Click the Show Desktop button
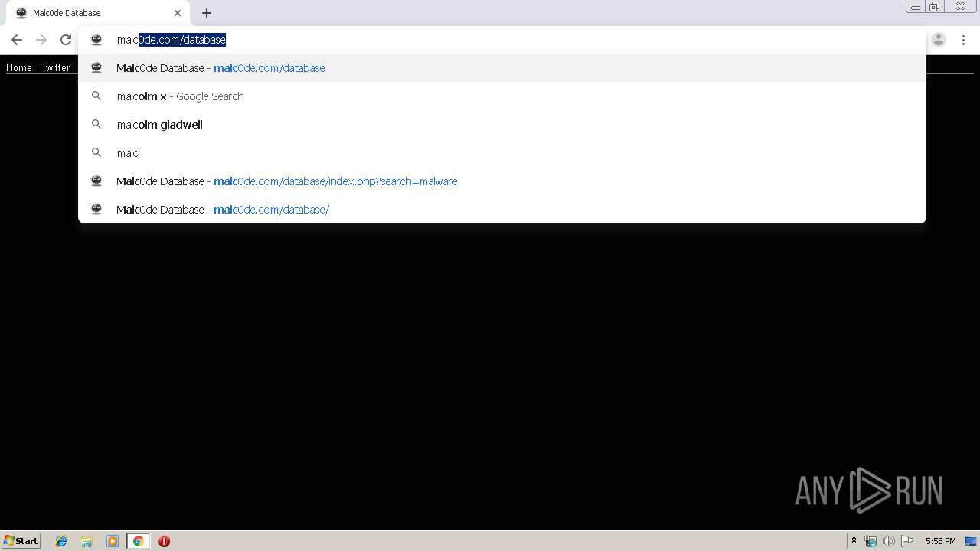980x551 pixels. 971,541
